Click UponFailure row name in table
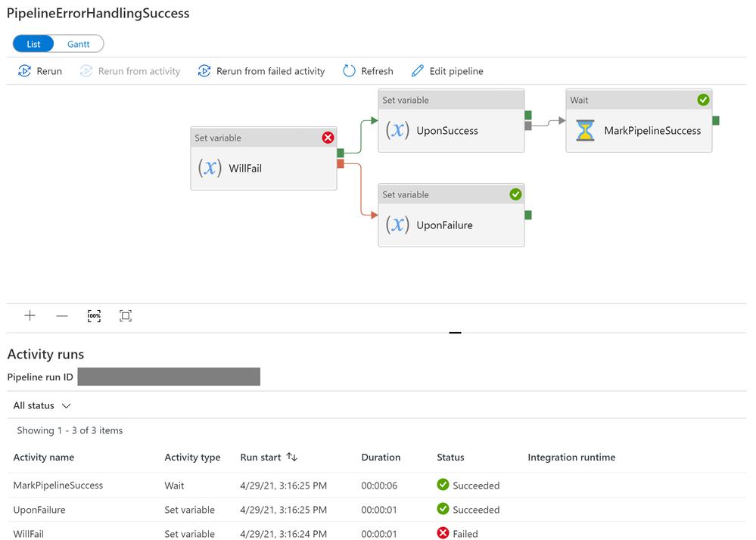The height and width of the screenshot is (540, 756). tap(39, 510)
